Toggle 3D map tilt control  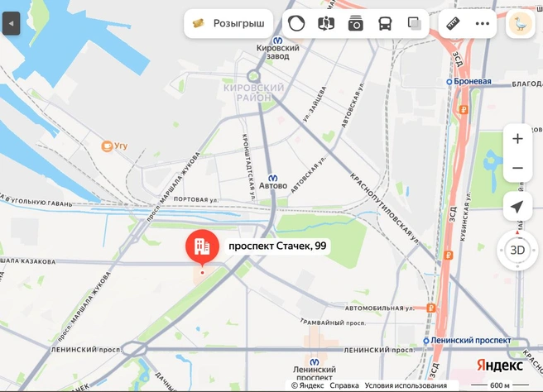pyautogui.click(x=517, y=250)
